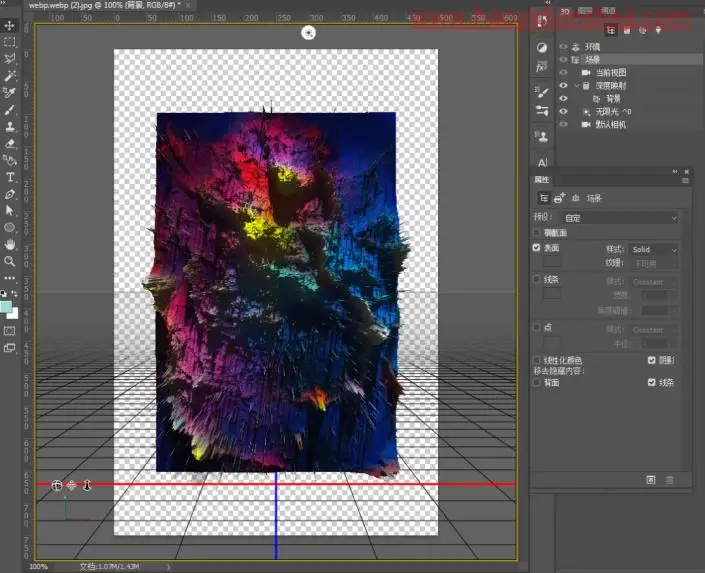The width and height of the screenshot is (705, 573).
Task: Select the Magic Wand tool
Action: tap(9, 76)
